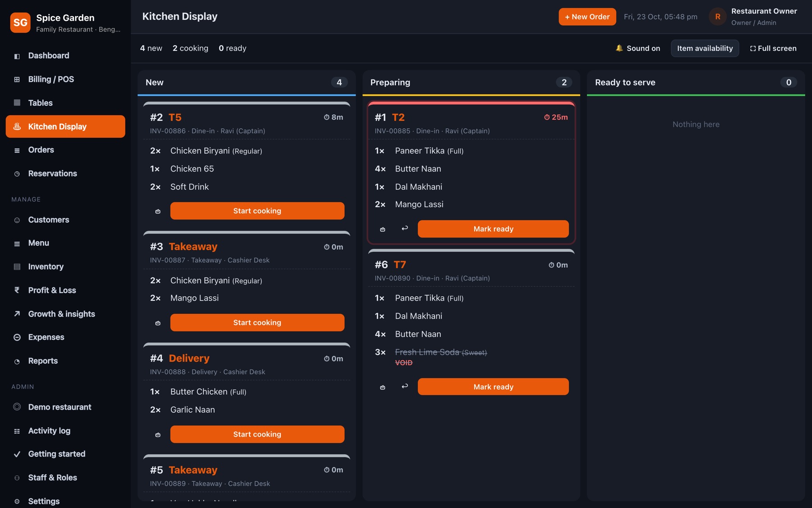The height and width of the screenshot is (508, 812).
Task: Select the voided Fresh Lime Soda item
Action: [441, 352]
